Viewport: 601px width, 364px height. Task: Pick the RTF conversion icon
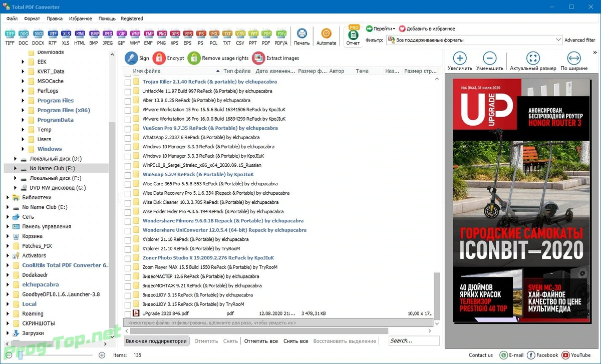pyautogui.click(x=53, y=35)
